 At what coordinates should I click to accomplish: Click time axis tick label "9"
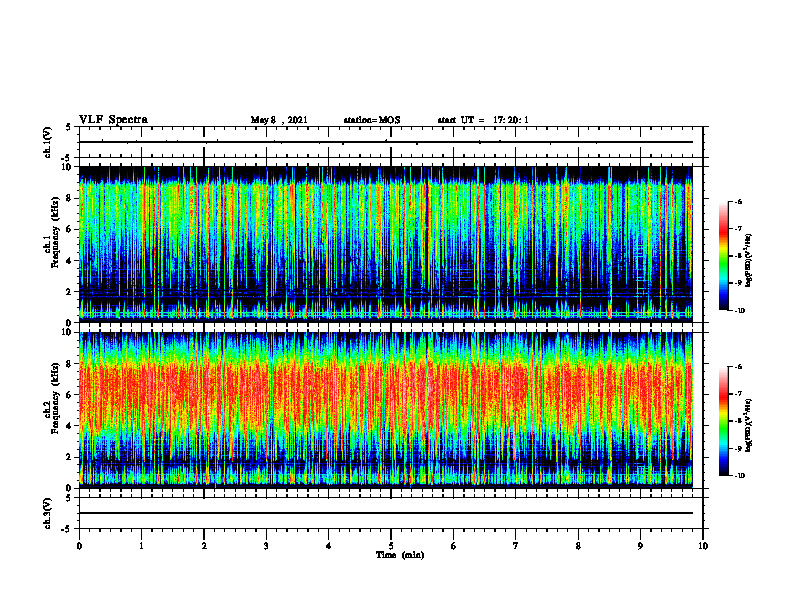click(x=640, y=546)
